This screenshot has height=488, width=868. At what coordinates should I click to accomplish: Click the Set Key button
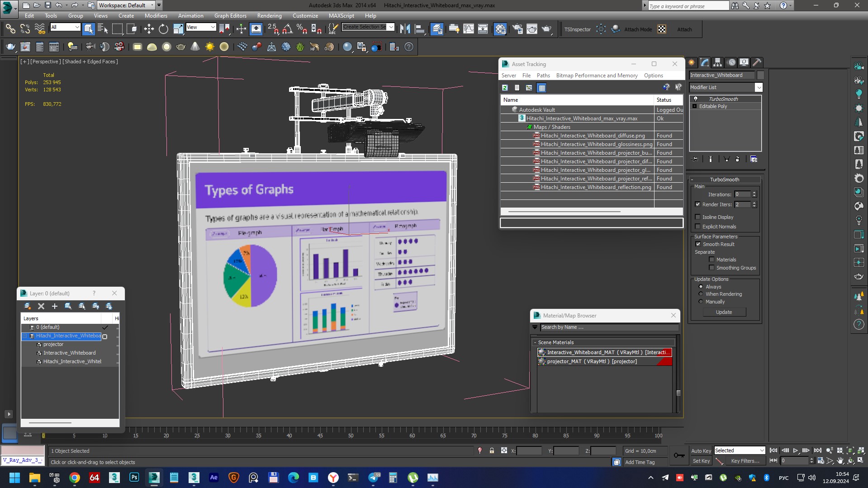tap(701, 461)
